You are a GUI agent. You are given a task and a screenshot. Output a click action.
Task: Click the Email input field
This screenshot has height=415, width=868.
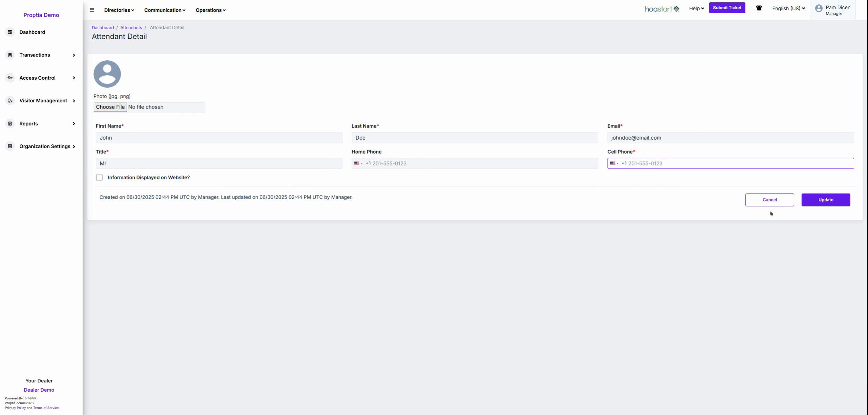(x=730, y=138)
